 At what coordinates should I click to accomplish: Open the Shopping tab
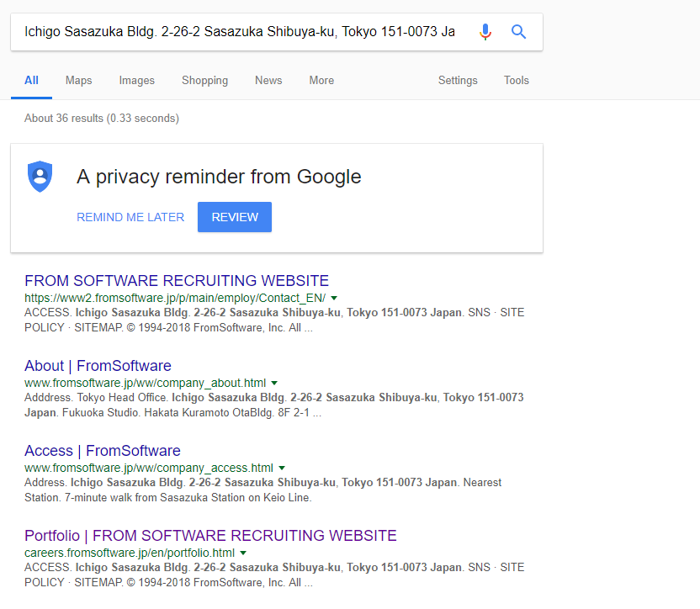tap(205, 81)
